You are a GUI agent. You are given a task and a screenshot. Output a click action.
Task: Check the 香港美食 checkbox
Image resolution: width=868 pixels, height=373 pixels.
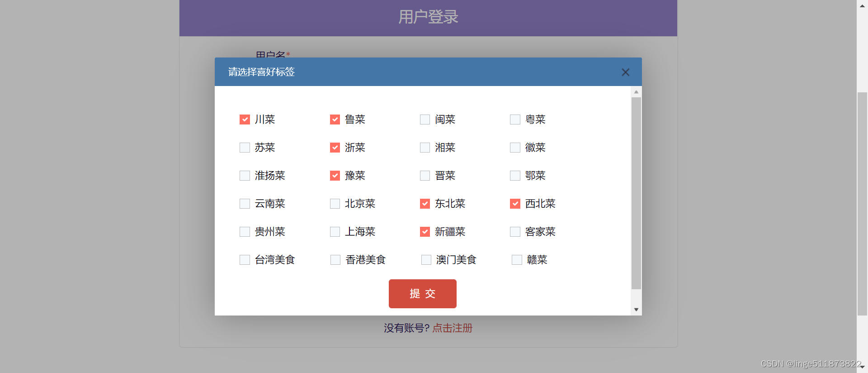tap(335, 260)
